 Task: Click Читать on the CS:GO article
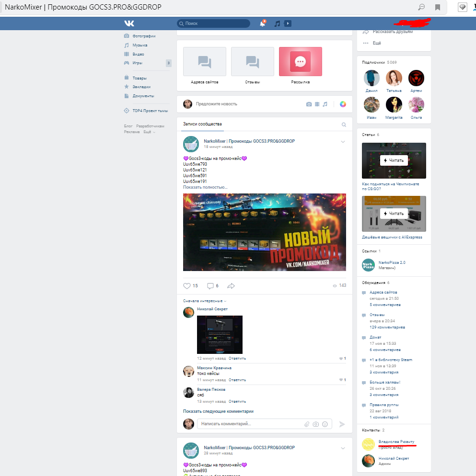pos(394,160)
